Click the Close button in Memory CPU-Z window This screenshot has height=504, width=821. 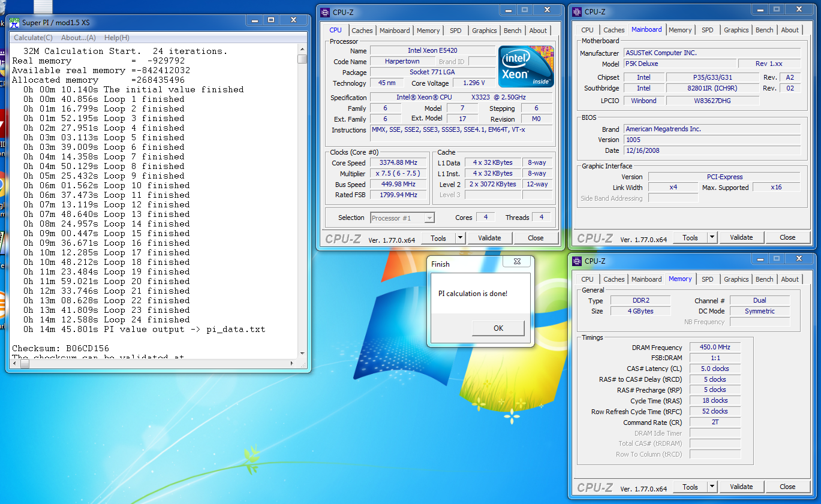pyautogui.click(x=788, y=487)
